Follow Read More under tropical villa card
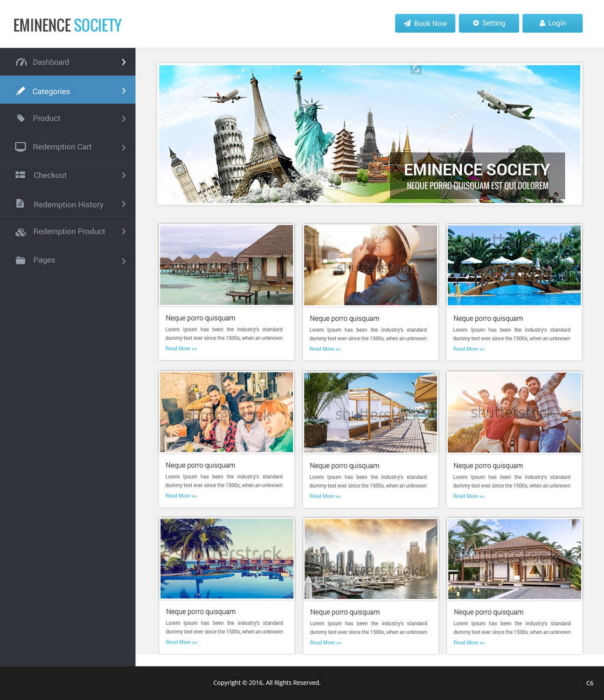Viewport: 604px width, 700px height. tap(469, 643)
